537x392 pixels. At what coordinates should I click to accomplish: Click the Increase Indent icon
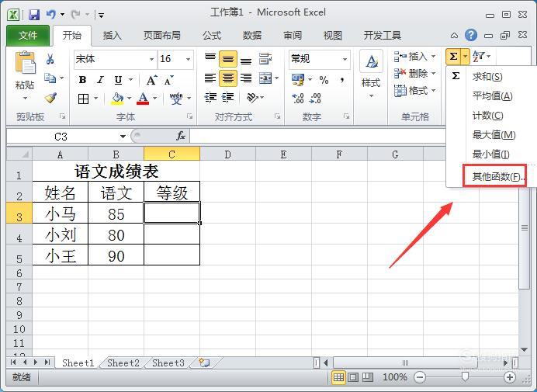(227, 98)
